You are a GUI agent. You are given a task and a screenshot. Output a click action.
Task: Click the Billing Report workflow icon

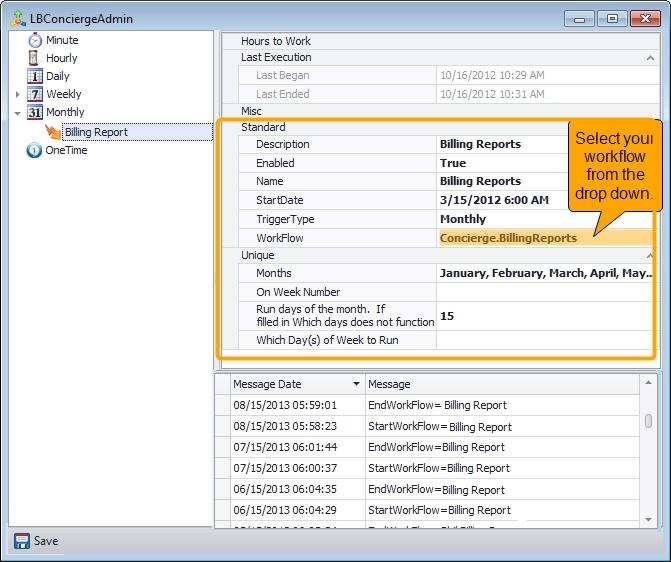point(53,132)
